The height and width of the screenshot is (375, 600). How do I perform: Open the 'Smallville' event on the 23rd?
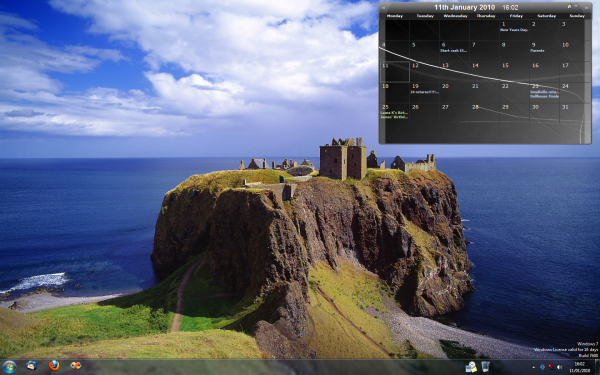pos(544,92)
